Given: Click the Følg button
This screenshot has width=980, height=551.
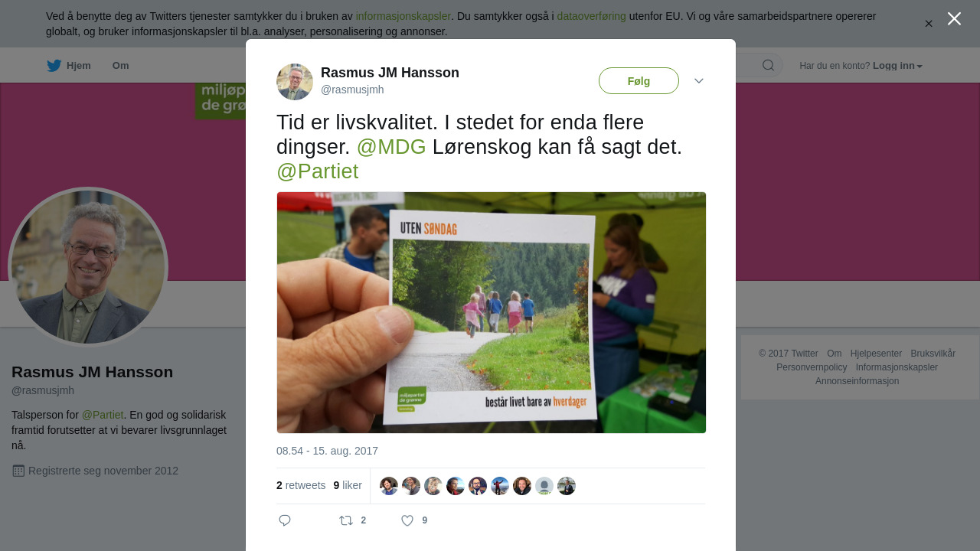Looking at the screenshot, I should 639,80.
